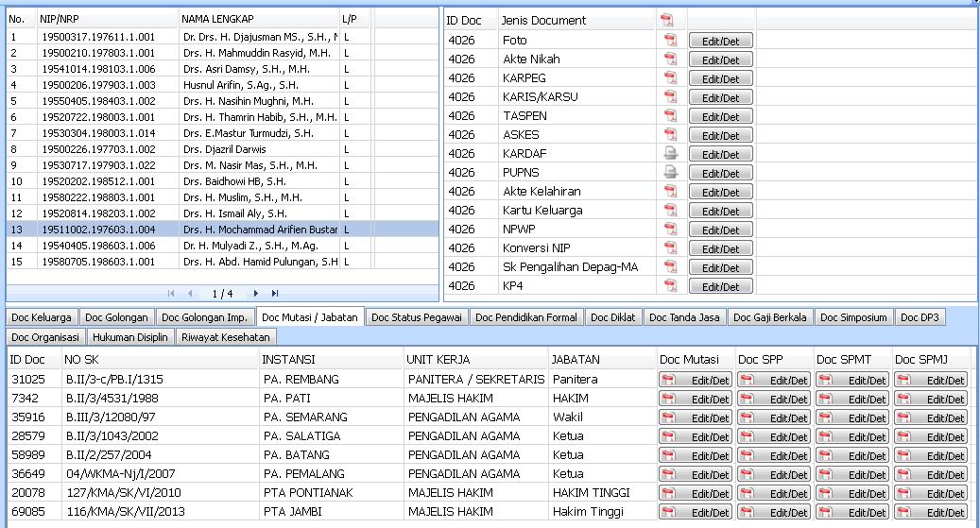Open the PDF icon in the KP4 row
980x528 pixels.
click(x=671, y=286)
